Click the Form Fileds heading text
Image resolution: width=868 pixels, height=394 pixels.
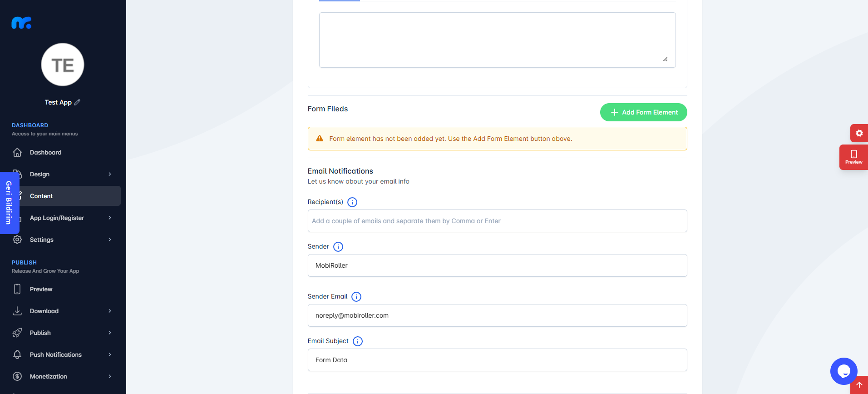click(x=328, y=109)
